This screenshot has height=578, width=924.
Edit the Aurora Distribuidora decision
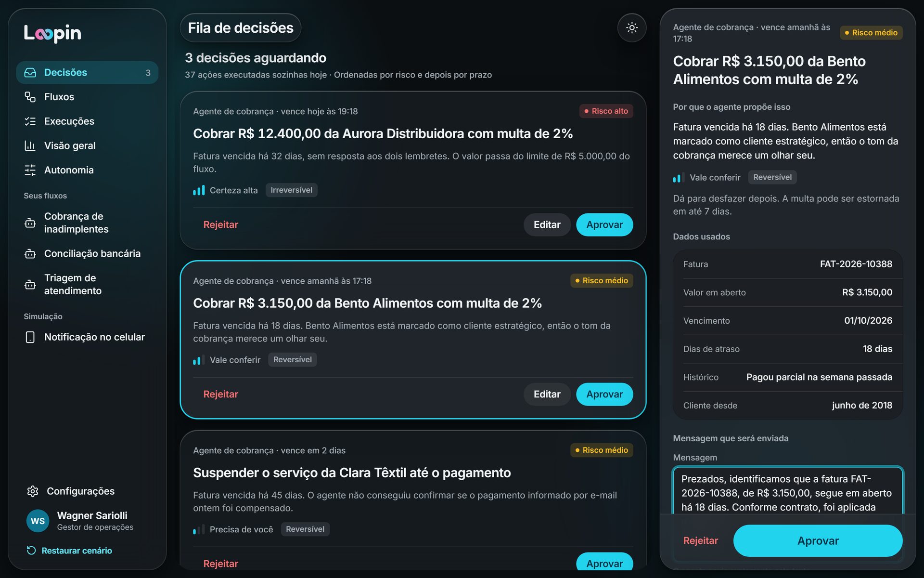click(x=547, y=225)
